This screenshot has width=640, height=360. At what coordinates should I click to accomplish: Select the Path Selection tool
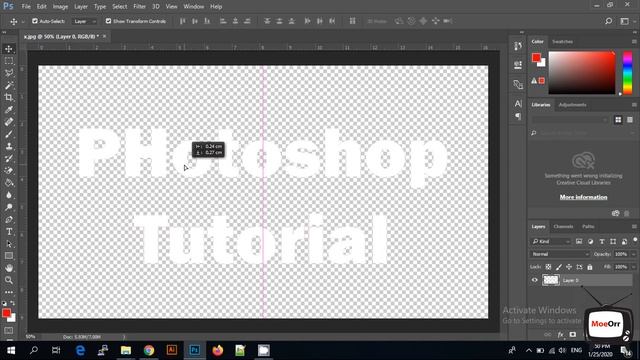pyautogui.click(x=9, y=244)
